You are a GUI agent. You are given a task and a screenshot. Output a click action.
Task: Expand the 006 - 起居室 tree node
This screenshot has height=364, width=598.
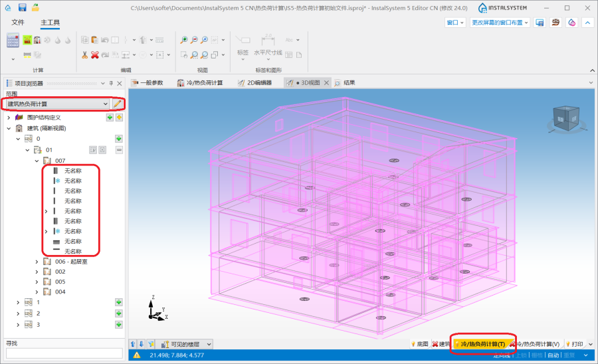click(37, 262)
